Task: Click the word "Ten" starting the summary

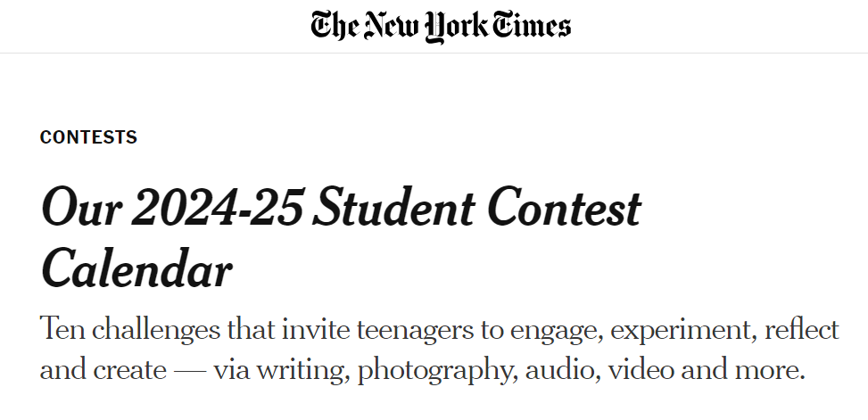Action: (x=64, y=331)
